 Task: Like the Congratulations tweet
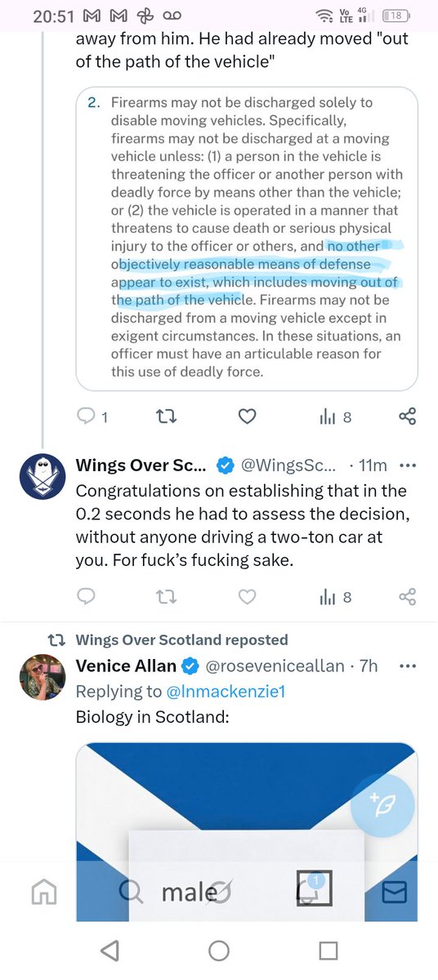[x=247, y=597]
